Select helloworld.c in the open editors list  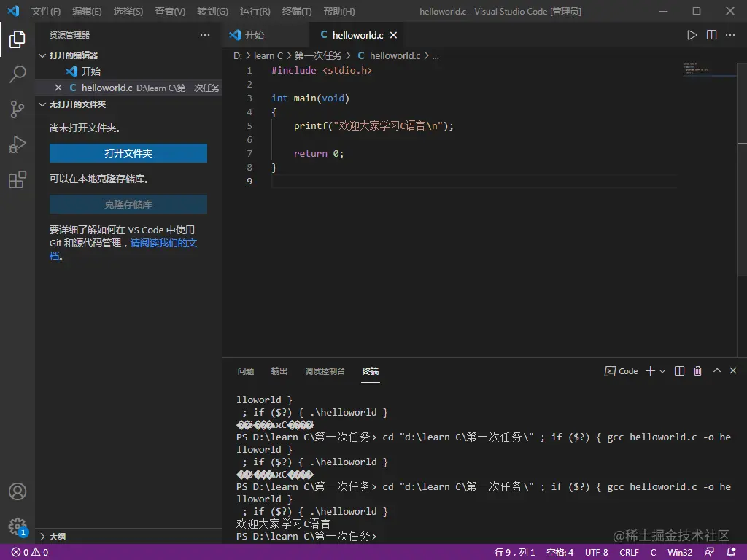(128, 87)
